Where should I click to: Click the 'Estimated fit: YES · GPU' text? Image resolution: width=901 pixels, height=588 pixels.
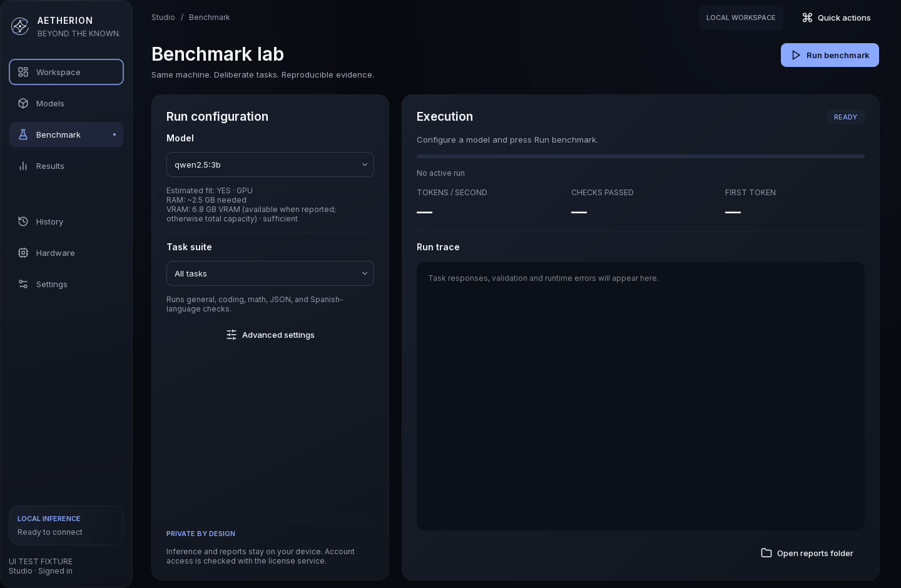tap(210, 191)
